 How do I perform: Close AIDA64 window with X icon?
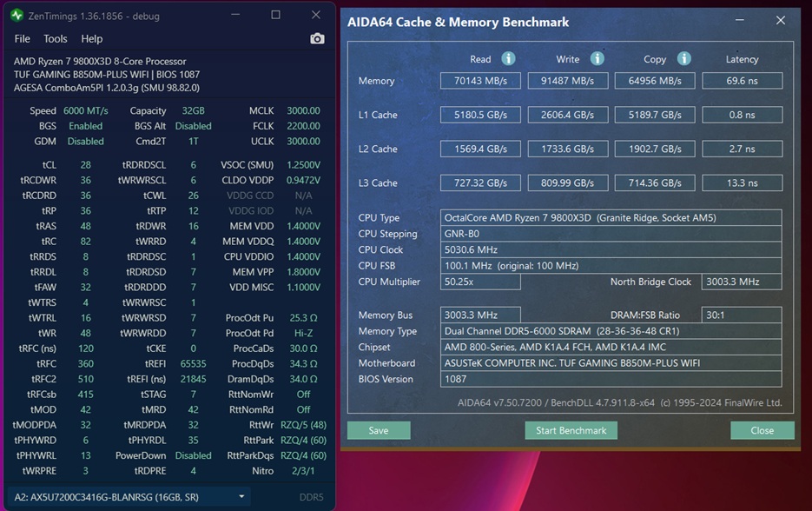(x=781, y=20)
